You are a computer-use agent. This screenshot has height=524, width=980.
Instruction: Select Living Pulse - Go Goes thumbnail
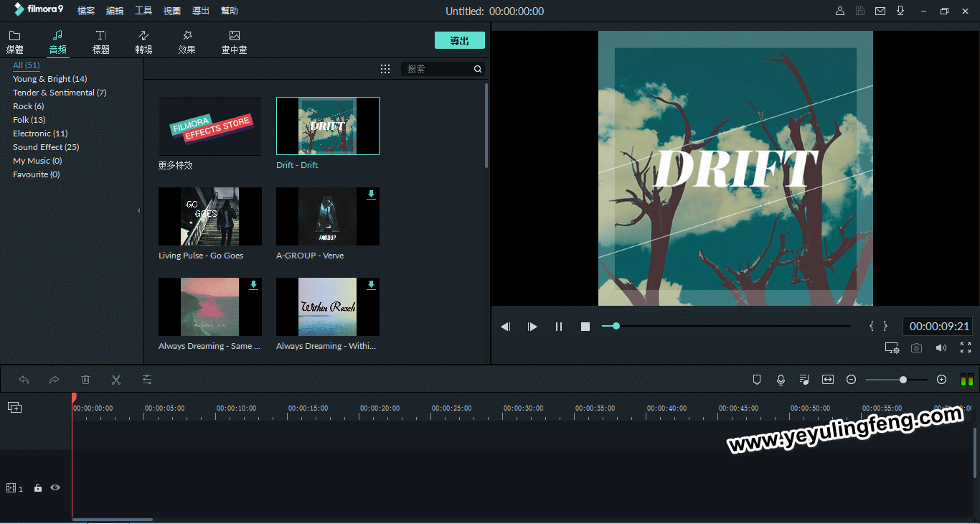coord(210,217)
